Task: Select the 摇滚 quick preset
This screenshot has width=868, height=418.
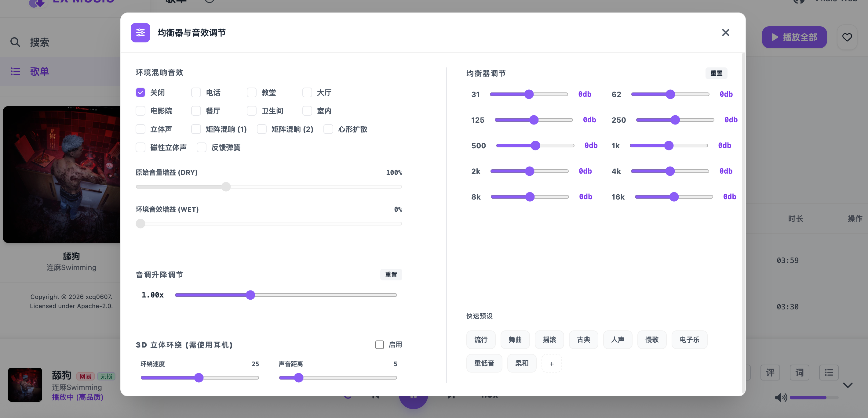Action: 549,340
